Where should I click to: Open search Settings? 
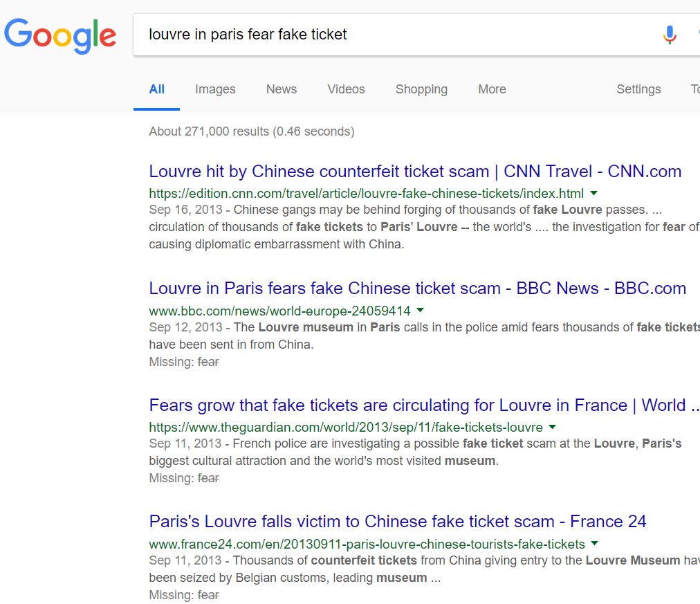tap(638, 89)
